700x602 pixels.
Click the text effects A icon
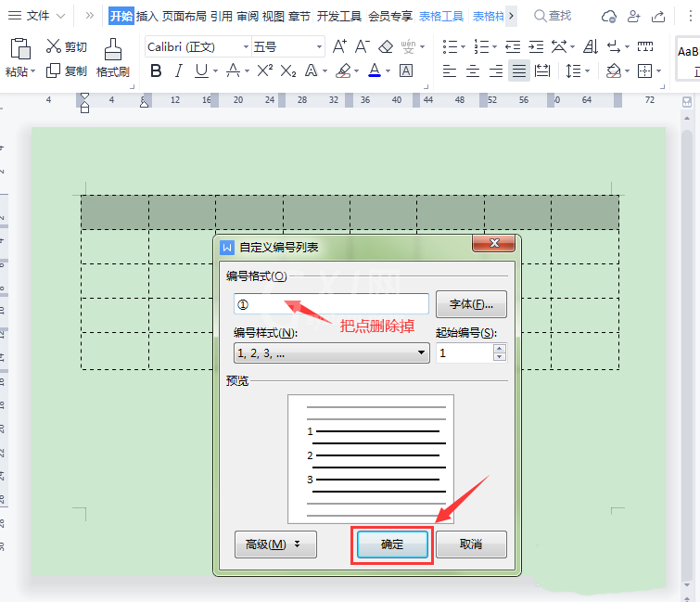click(311, 70)
